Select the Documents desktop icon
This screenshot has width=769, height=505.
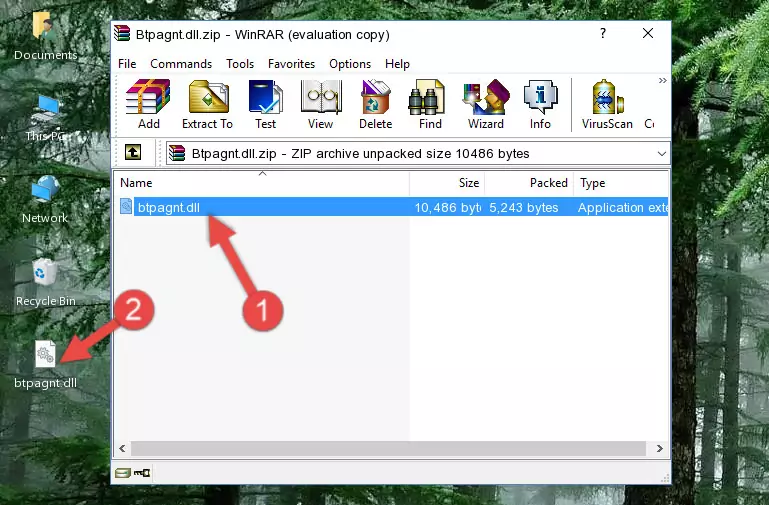(x=45, y=37)
